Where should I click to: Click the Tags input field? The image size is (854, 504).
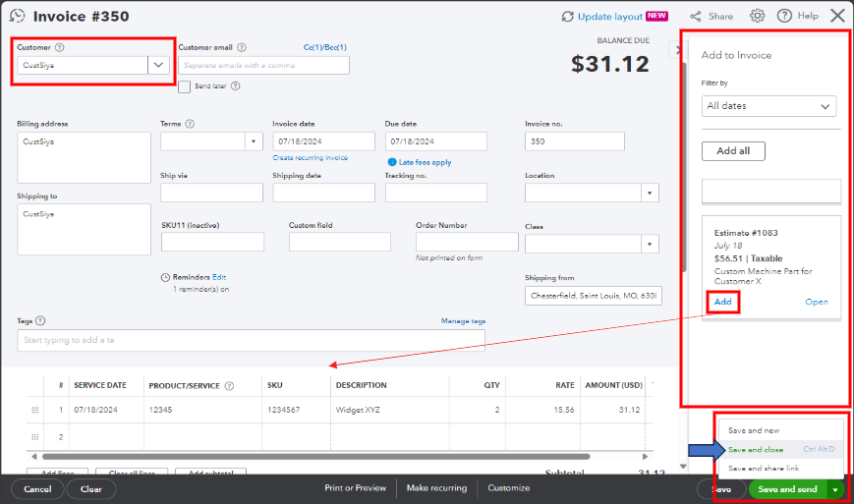pyautogui.click(x=251, y=340)
